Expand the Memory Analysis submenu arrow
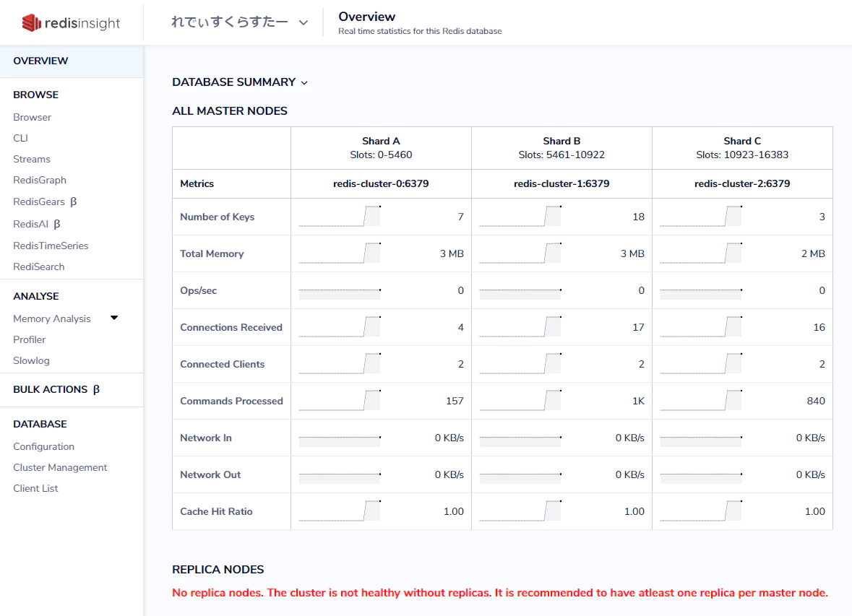The width and height of the screenshot is (852, 616). pyautogui.click(x=114, y=318)
